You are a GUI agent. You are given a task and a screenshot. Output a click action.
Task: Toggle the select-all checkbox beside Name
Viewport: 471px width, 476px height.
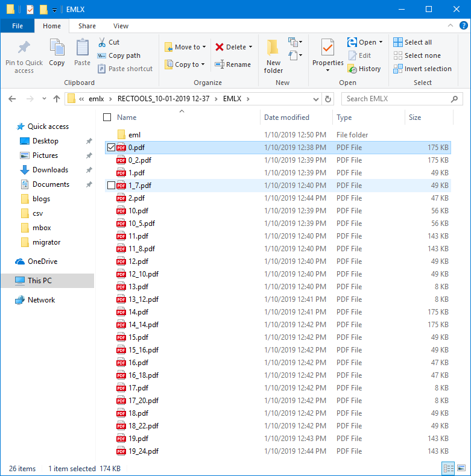click(107, 117)
